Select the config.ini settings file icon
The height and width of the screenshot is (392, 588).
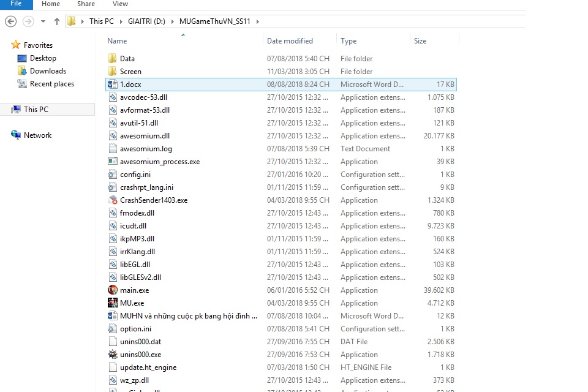pyautogui.click(x=113, y=175)
